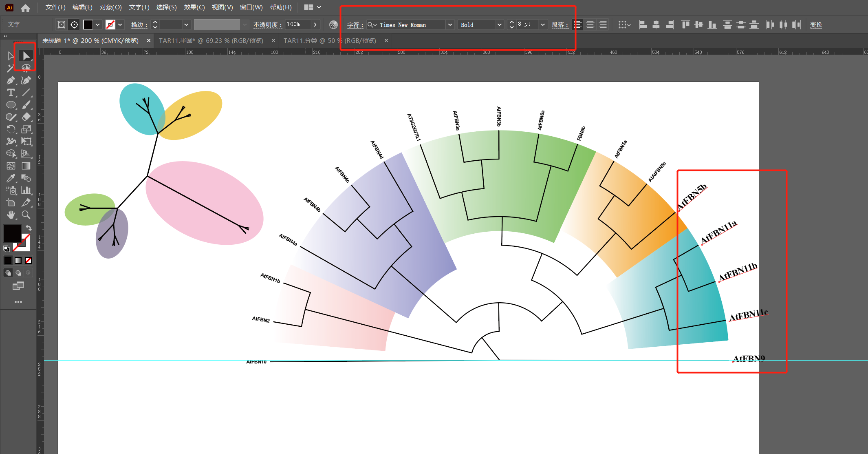Select the Type tool

coord(11,93)
